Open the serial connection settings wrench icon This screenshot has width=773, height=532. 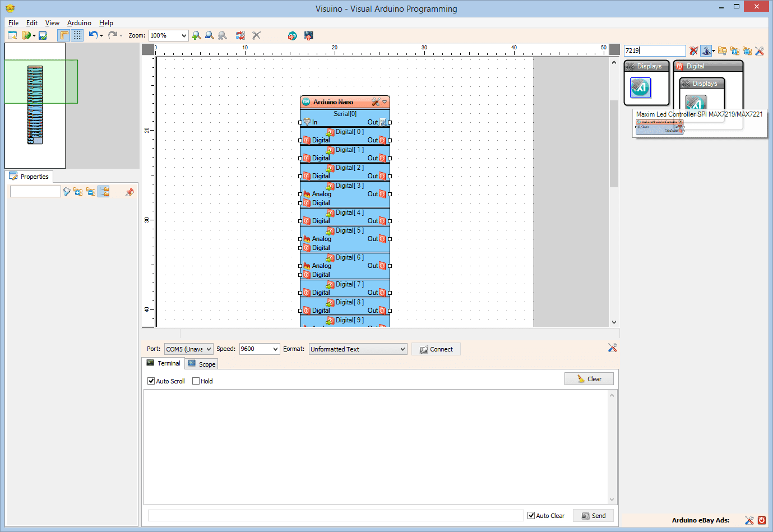(x=612, y=348)
